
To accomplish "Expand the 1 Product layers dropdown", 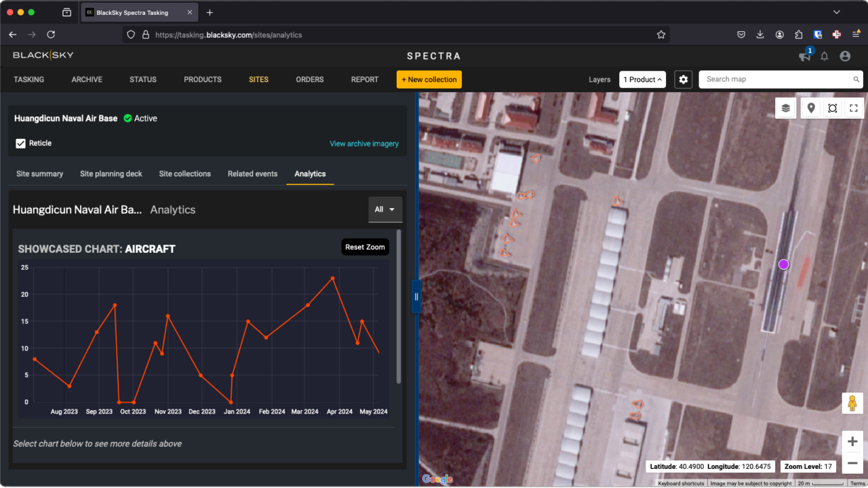I will click(642, 79).
